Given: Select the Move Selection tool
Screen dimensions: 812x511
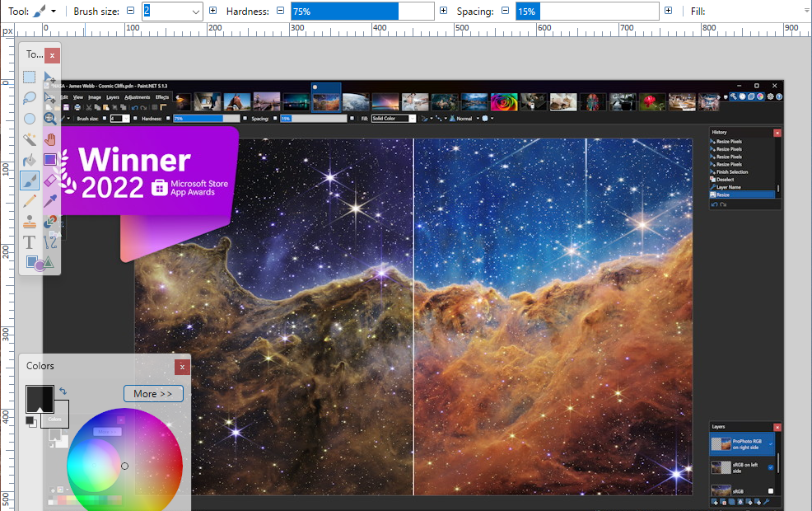Looking at the screenshot, I should point(49,98).
